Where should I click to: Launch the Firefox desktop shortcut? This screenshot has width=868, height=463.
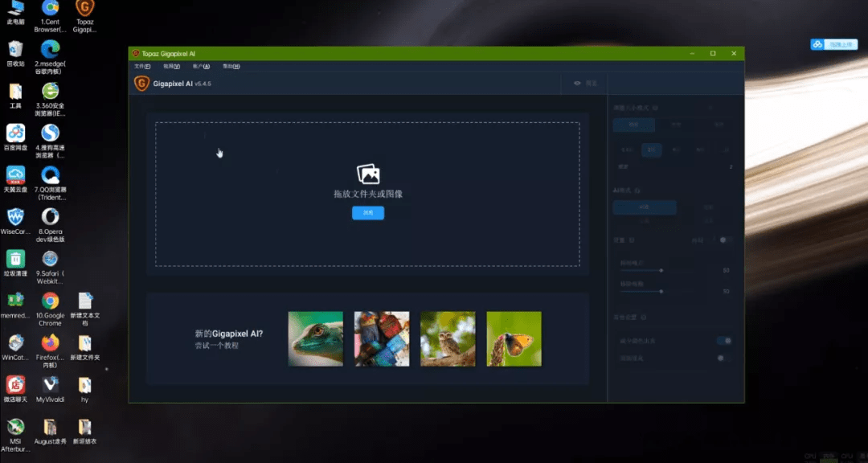coord(50,350)
